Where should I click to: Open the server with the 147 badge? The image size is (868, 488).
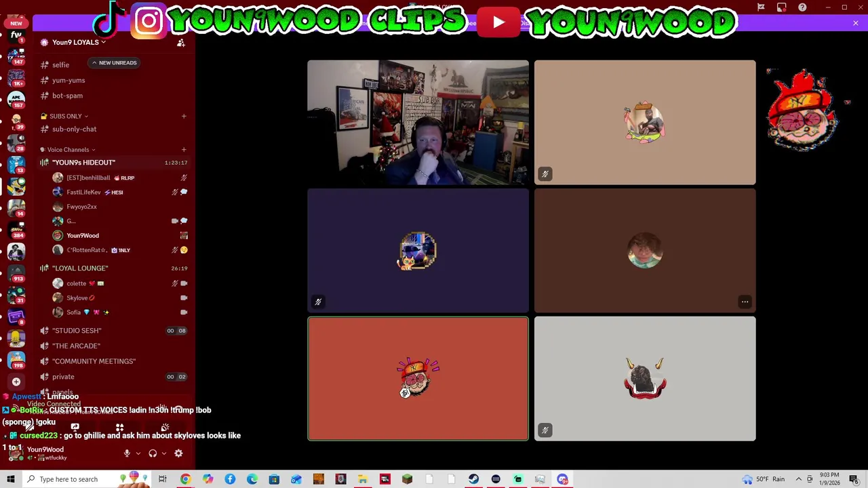click(x=16, y=56)
